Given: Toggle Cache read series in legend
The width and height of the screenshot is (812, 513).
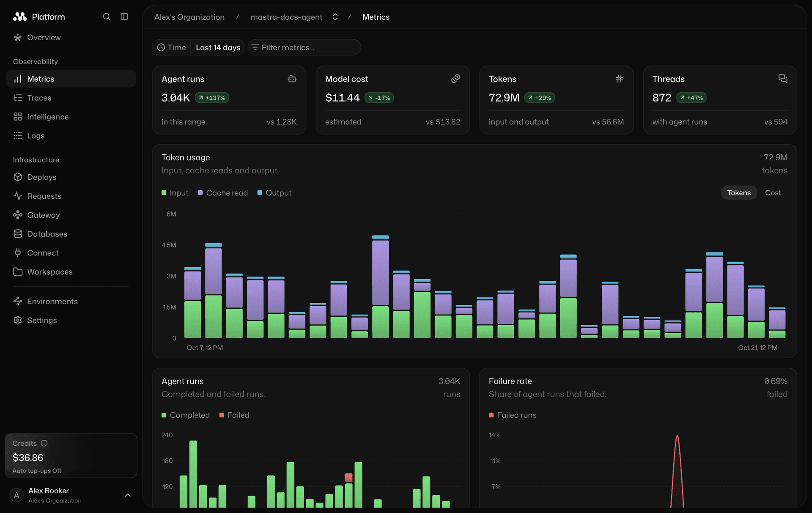Looking at the screenshot, I should [x=223, y=193].
